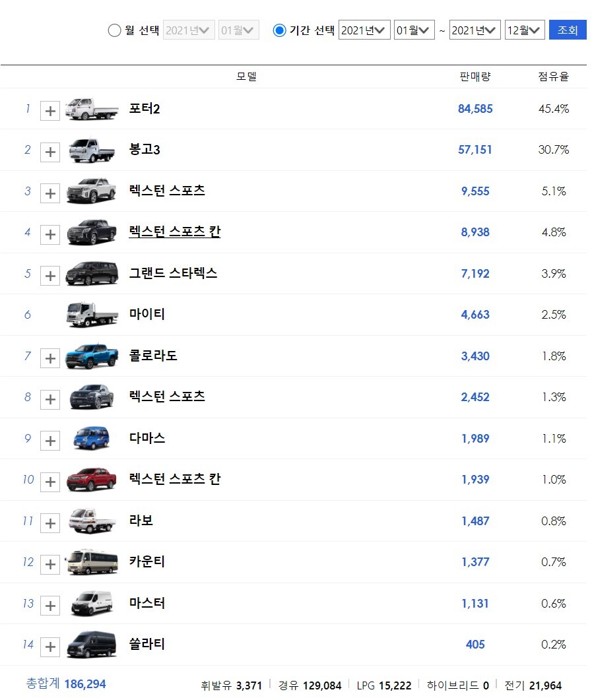Click the LPG 15,222 fuel total
This screenshot has height=700, width=592.
click(384, 685)
